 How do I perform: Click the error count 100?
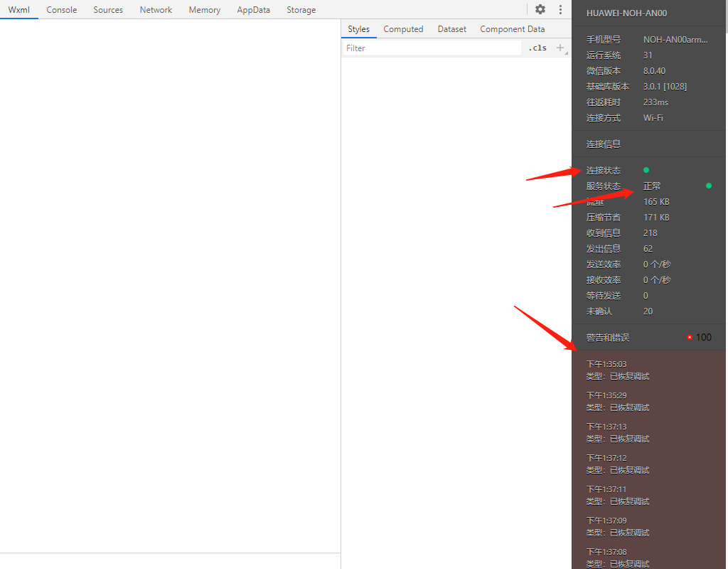click(704, 337)
